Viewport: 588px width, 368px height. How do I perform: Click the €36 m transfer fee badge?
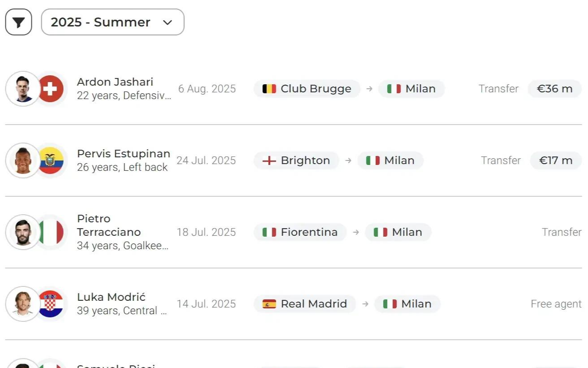click(x=554, y=89)
